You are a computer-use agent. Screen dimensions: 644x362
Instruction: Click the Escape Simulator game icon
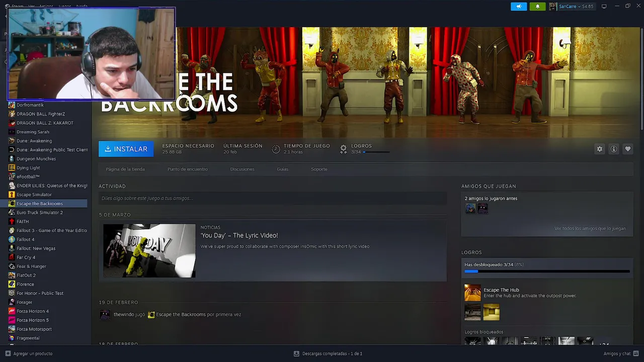12,195
